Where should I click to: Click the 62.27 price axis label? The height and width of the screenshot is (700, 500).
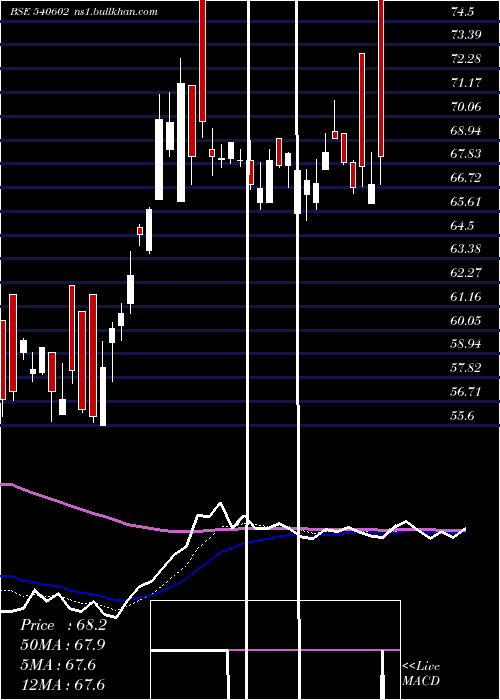pyautogui.click(x=466, y=273)
